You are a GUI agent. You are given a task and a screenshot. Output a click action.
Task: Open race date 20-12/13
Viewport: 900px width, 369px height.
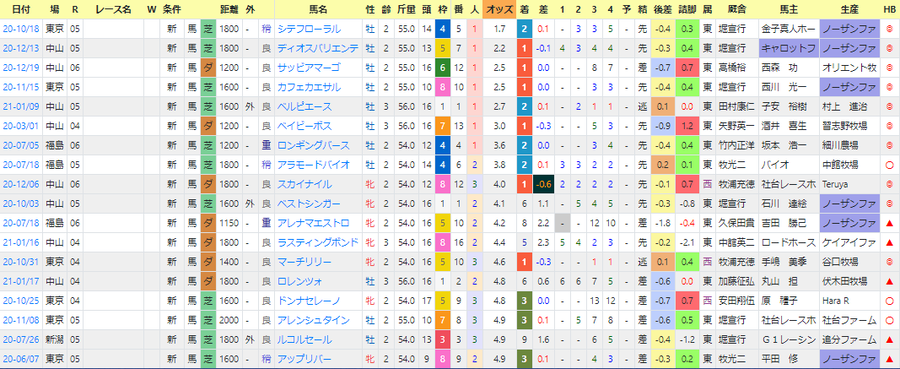coord(21,48)
